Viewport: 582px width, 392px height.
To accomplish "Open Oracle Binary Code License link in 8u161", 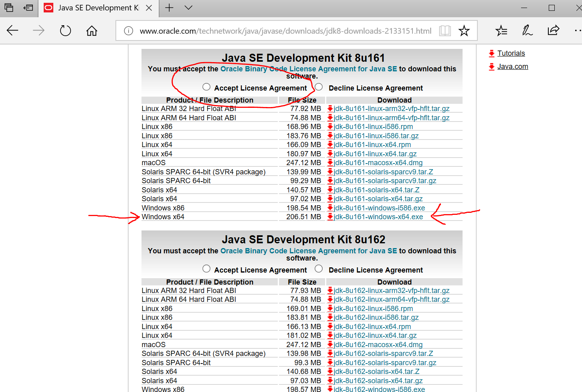I will point(309,69).
